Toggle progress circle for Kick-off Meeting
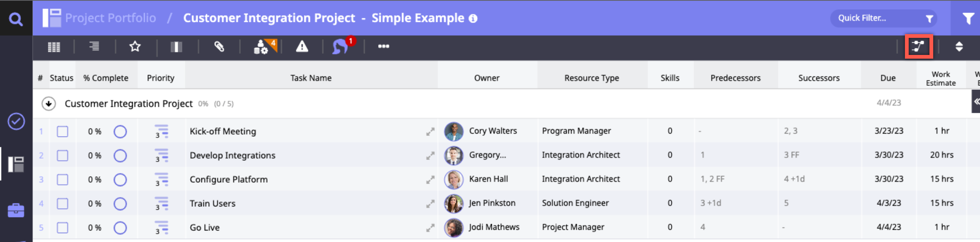Viewport: 980px width, 242px height. (x=120, y=131)
